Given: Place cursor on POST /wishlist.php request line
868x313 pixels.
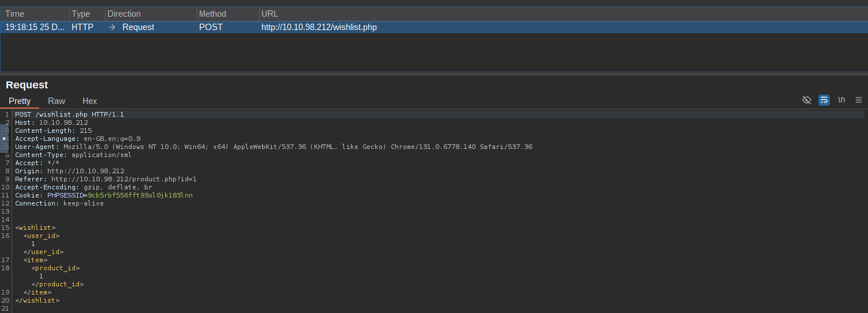Looking at the screenshot, I should 69,114.
